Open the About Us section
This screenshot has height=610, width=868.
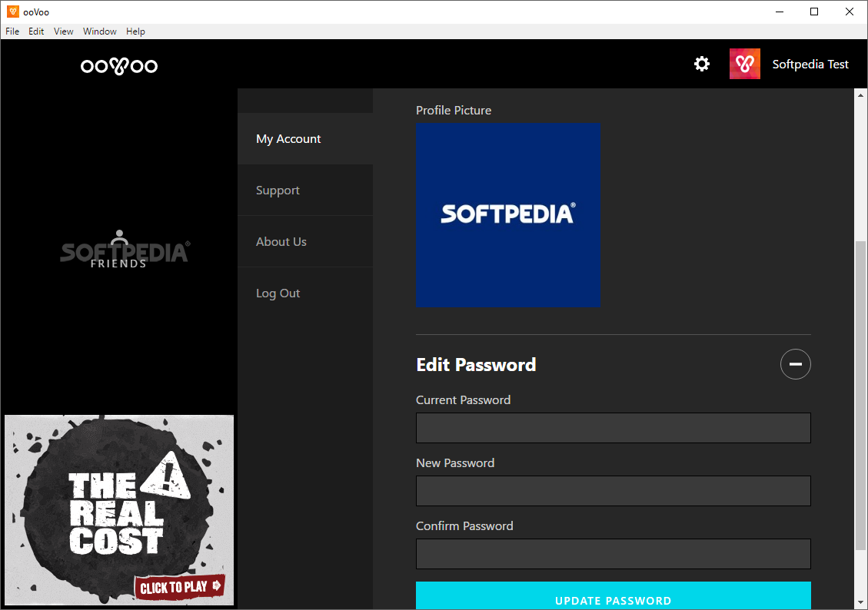[x=305, y=242]
